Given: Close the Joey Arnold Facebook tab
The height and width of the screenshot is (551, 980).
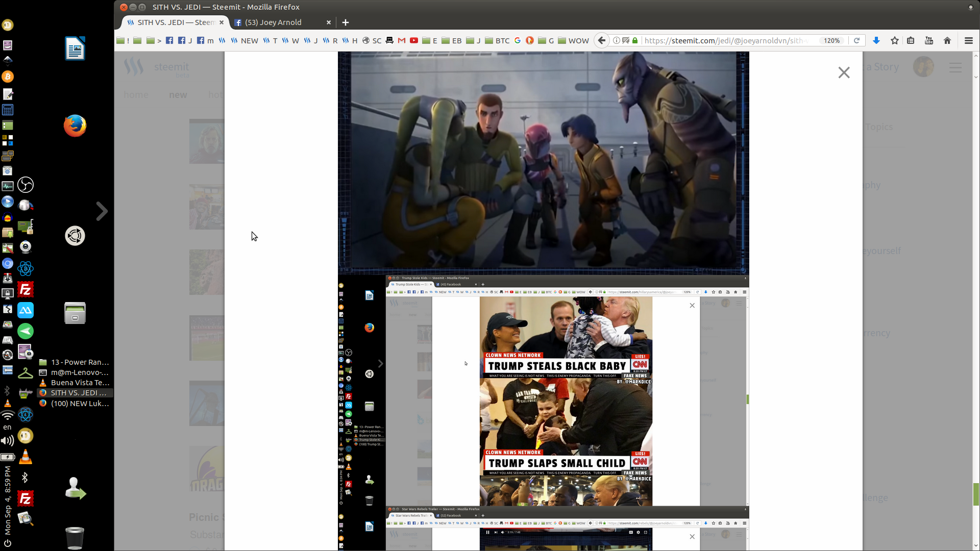Looking at the screenshot, I should 329,22.
